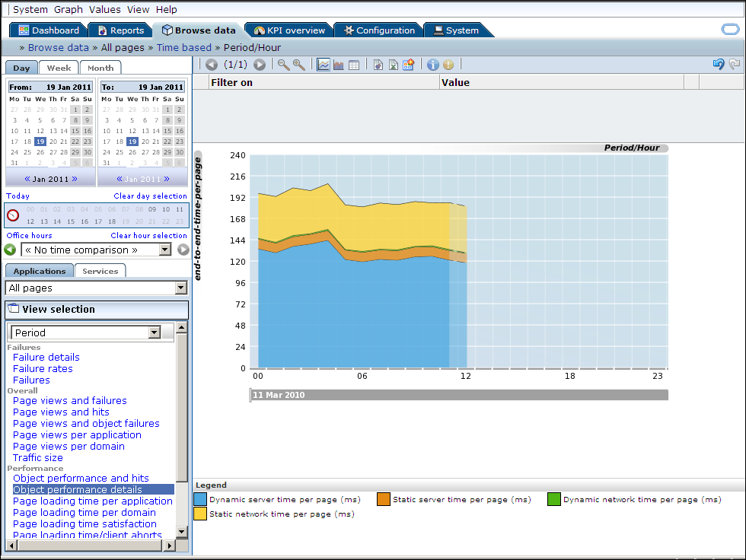Open Page loading time satisfaction report
The width and height of the screenshot is (746, 560).
click(x=84, y=524)
